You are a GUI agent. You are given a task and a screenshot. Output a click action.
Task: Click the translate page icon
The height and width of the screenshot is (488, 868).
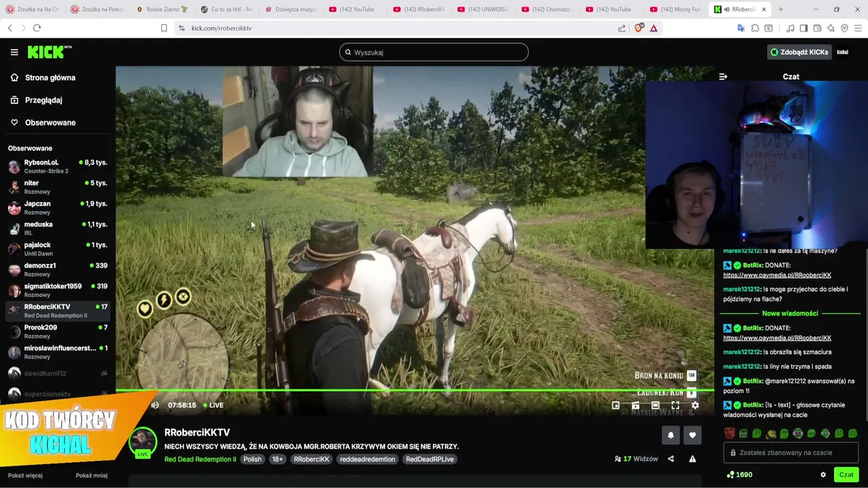click(741, 28)
